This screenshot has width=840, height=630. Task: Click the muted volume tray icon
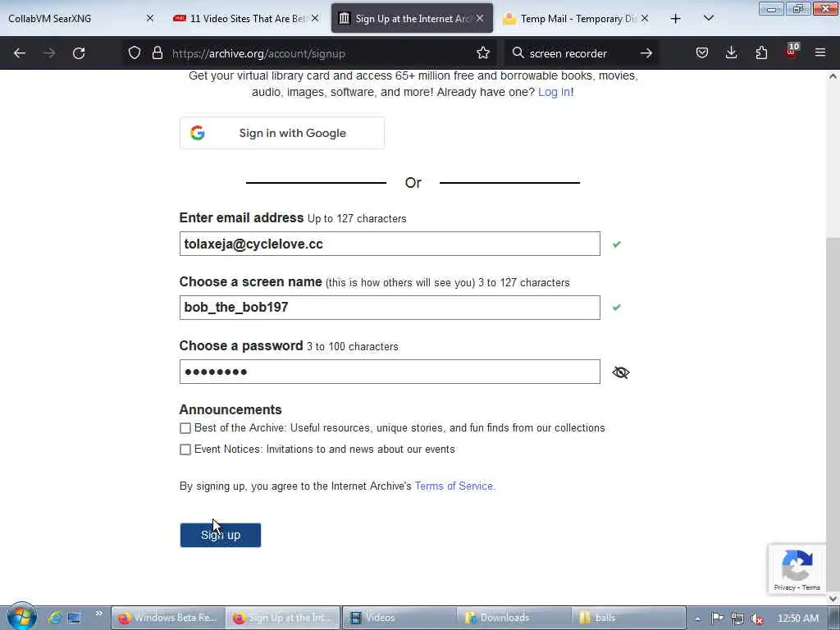(x=757, y=619)
